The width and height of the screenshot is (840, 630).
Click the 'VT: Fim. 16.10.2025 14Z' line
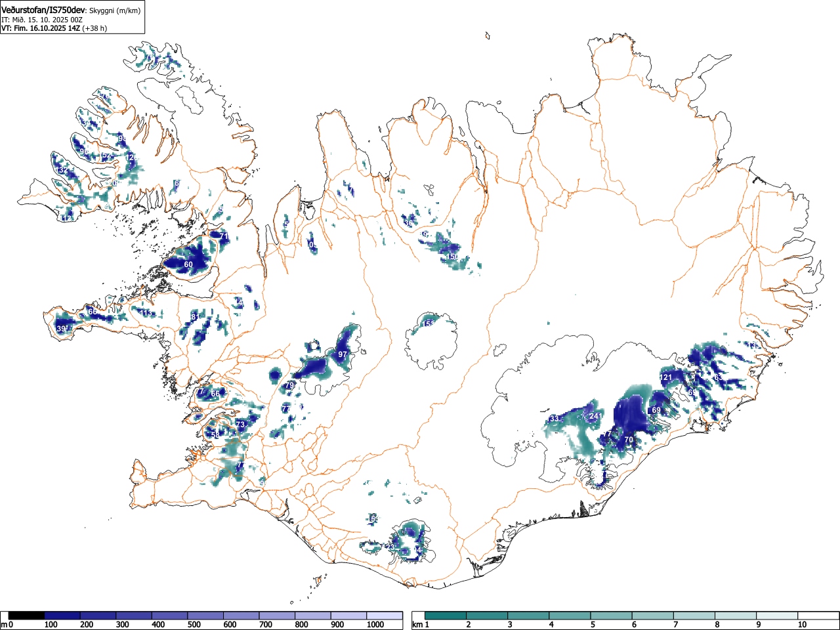(41, 28)
